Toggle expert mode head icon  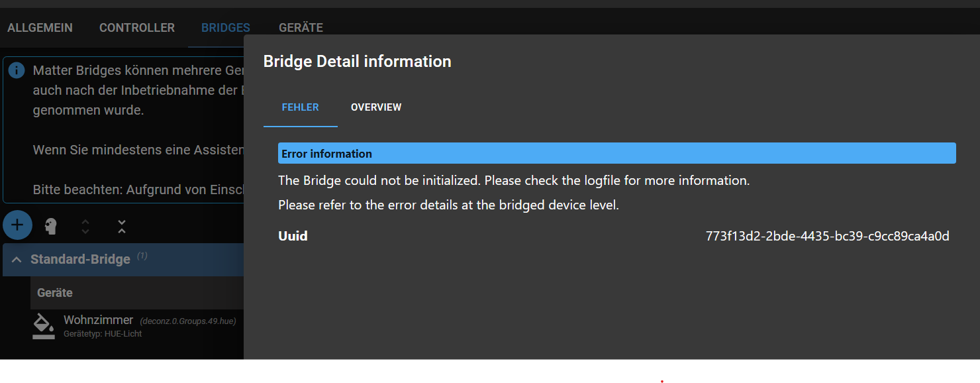click(x=51, y=226)
